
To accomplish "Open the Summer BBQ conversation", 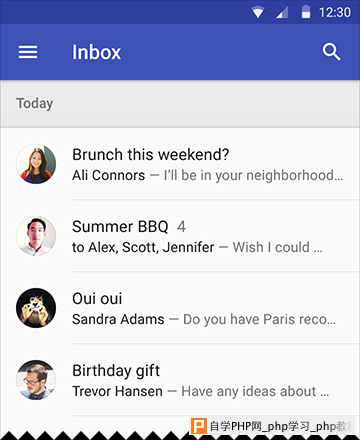I will (x=180, y=236).
